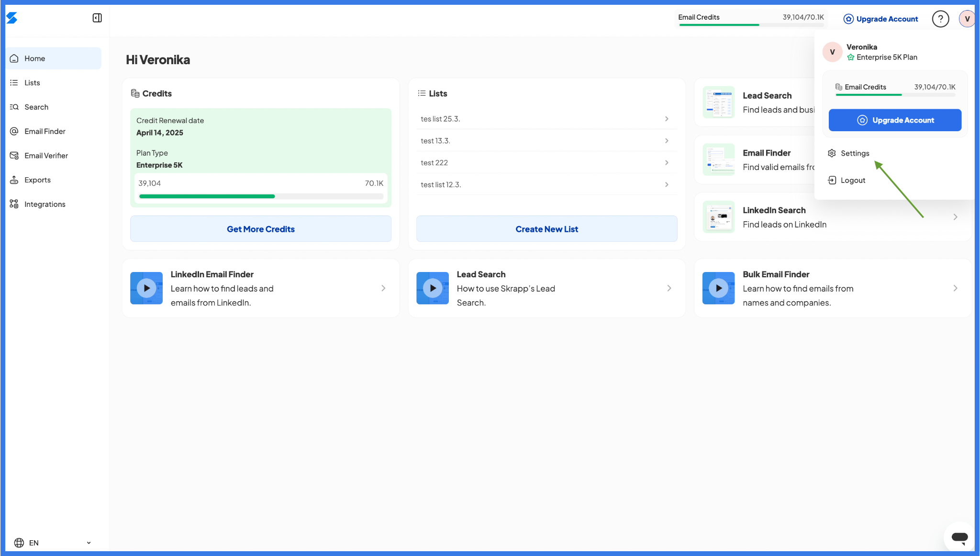
Task: Click the Email Finder card title
Action: click(x=767, y=153)
